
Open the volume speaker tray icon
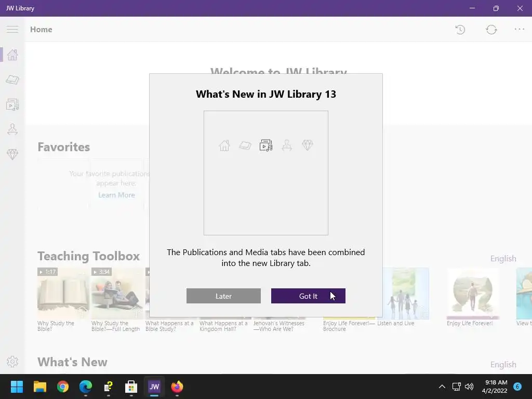pos(469,387)
